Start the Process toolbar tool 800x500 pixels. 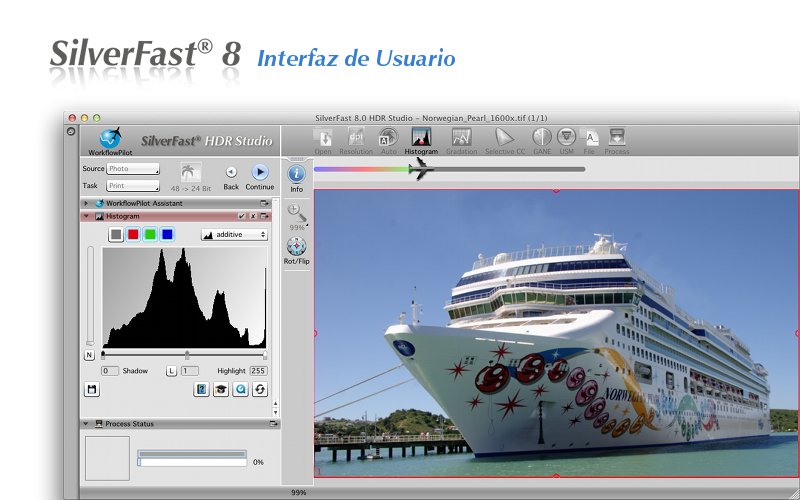click(x=616, y=137)
